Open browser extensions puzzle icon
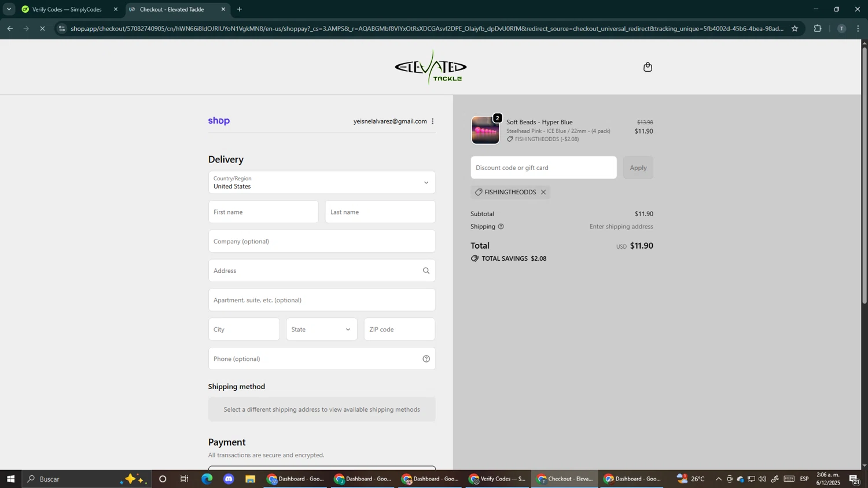Viewport: 868px width, 488px height. click(x=818, y=28)
